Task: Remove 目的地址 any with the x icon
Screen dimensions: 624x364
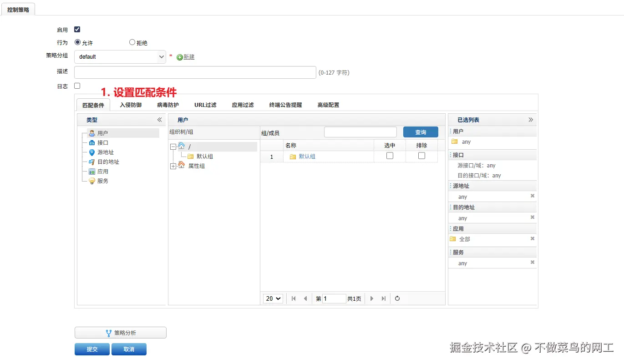Action: tap(533, 217)
